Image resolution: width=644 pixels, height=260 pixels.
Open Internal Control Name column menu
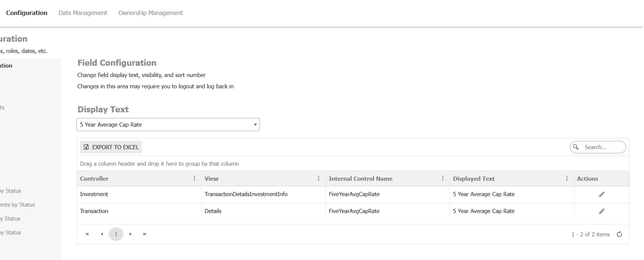pos(443,178)
